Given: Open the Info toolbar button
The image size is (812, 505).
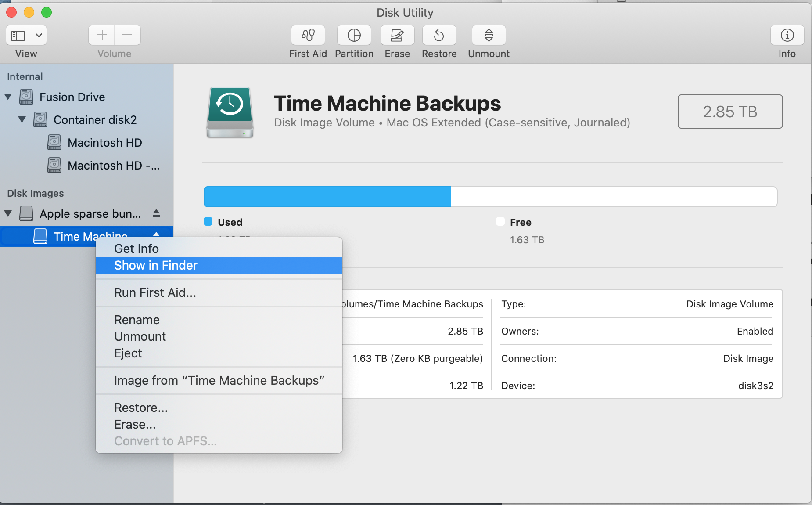Looking at the screenshot, I should [787, 35].
